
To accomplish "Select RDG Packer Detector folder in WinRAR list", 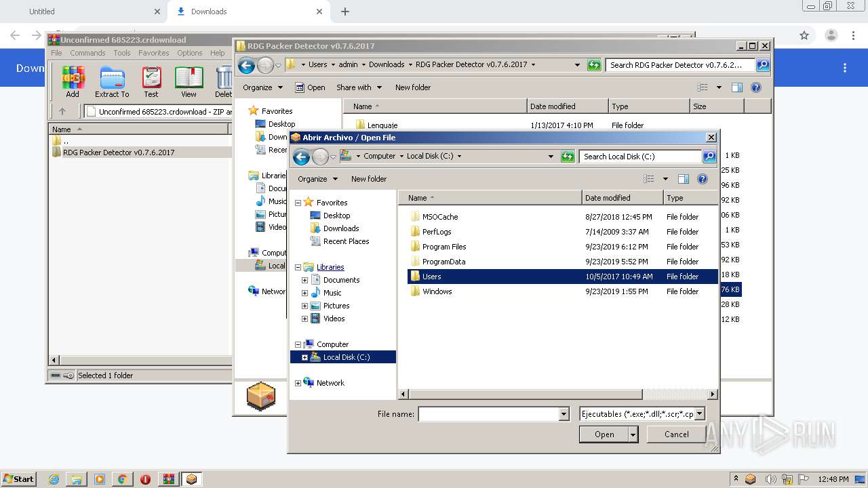I will pos(119,152).
